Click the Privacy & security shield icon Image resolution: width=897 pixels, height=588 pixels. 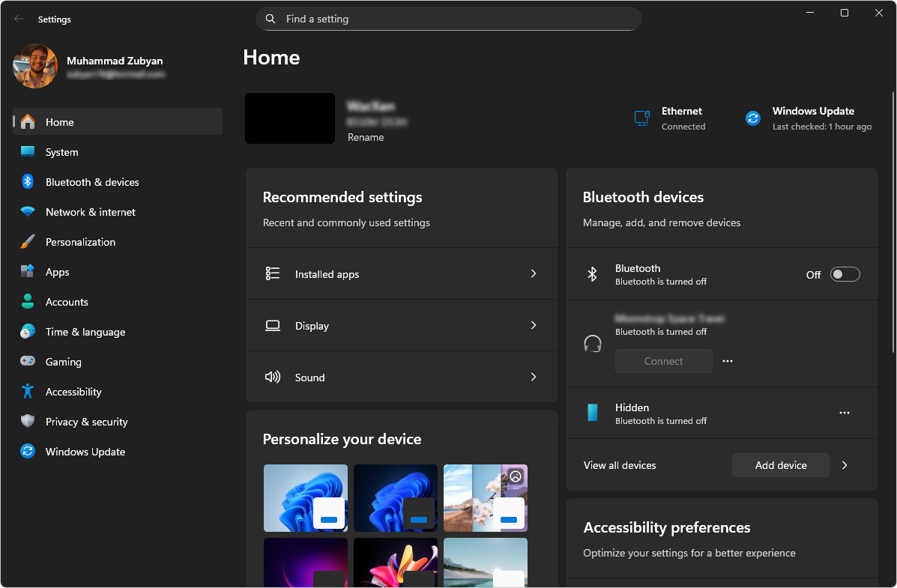click(28, 422)
